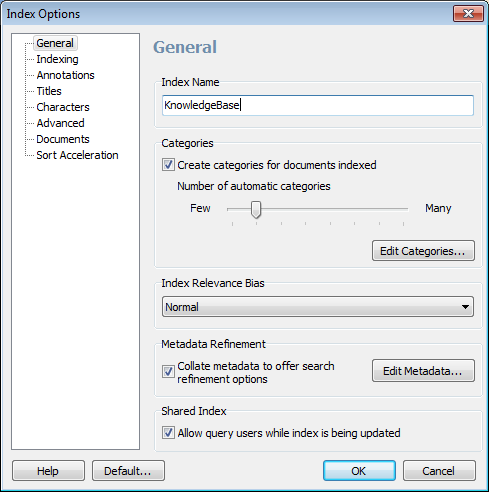Open Help for Index Options
489x492 pixels.
click(x=48, y=471)
